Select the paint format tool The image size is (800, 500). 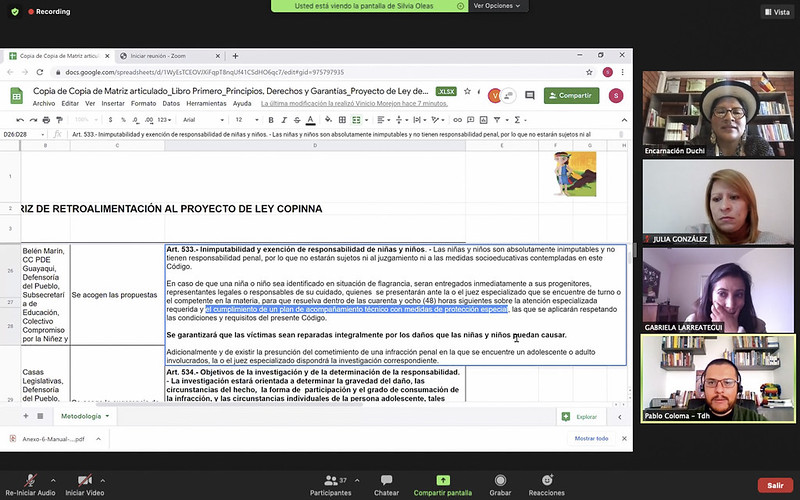59,120
